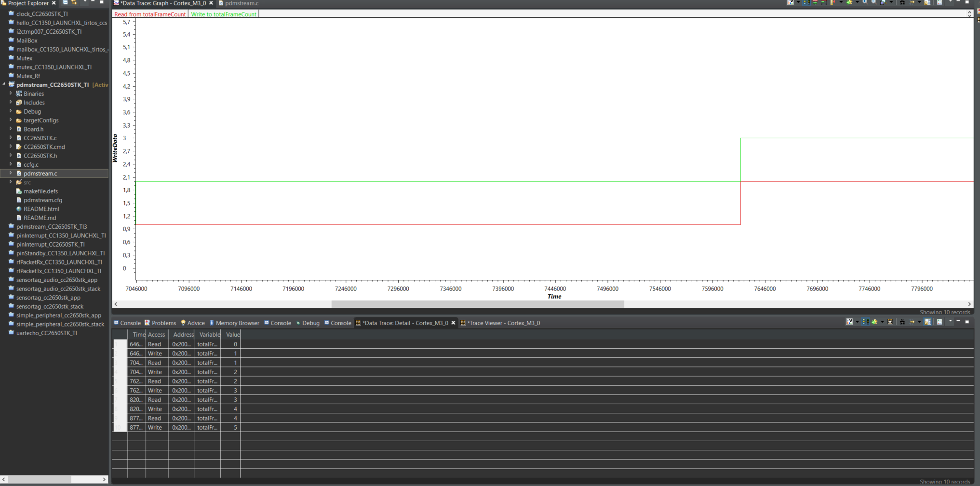Expand the Includes node

click(11, 102)
